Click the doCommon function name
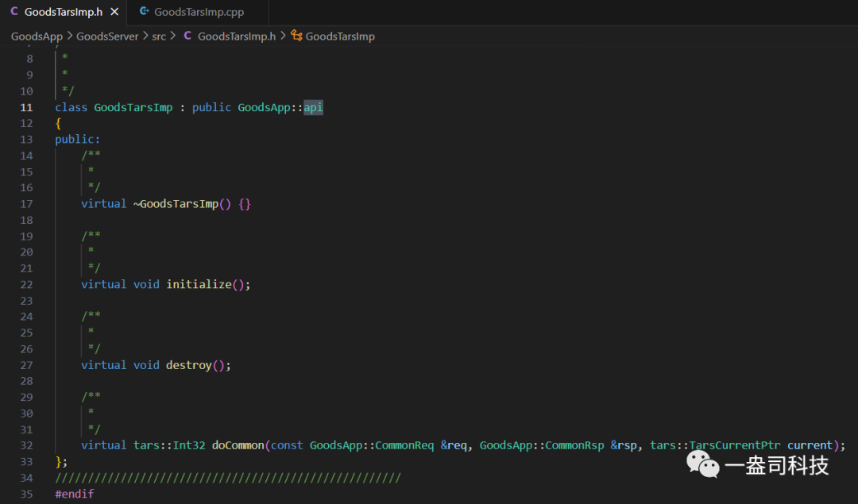Image resolution: width=858 pixels, height=504 pixels. (238, 445)
